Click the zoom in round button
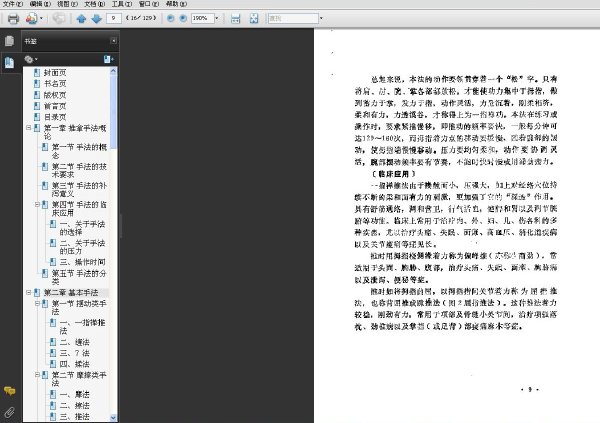This screenshot has width=600, height=423. pyautogui.click(x=183, y=18)
